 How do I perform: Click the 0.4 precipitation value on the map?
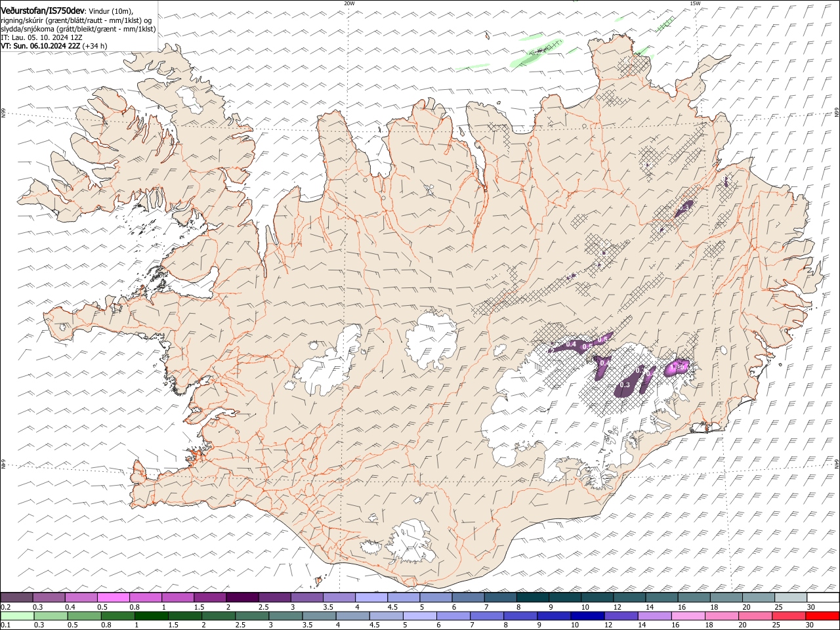(571, 345)
